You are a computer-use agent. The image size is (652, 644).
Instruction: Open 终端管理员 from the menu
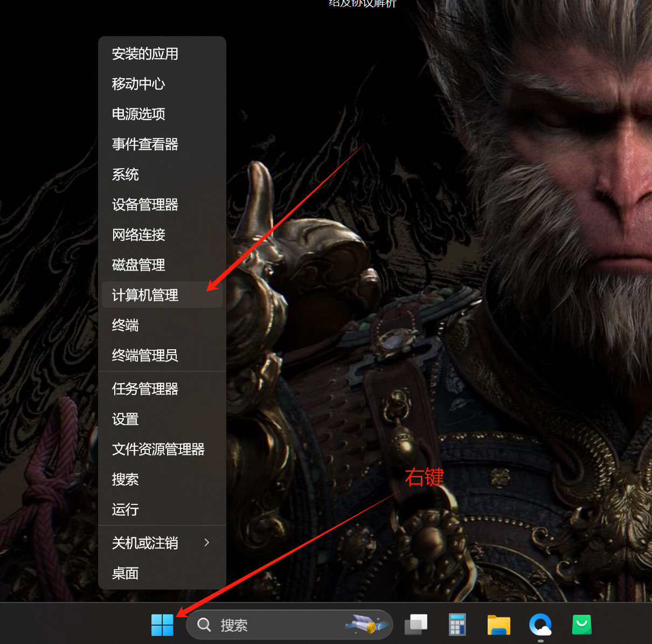pyautogui.click(x=145, y=355)
